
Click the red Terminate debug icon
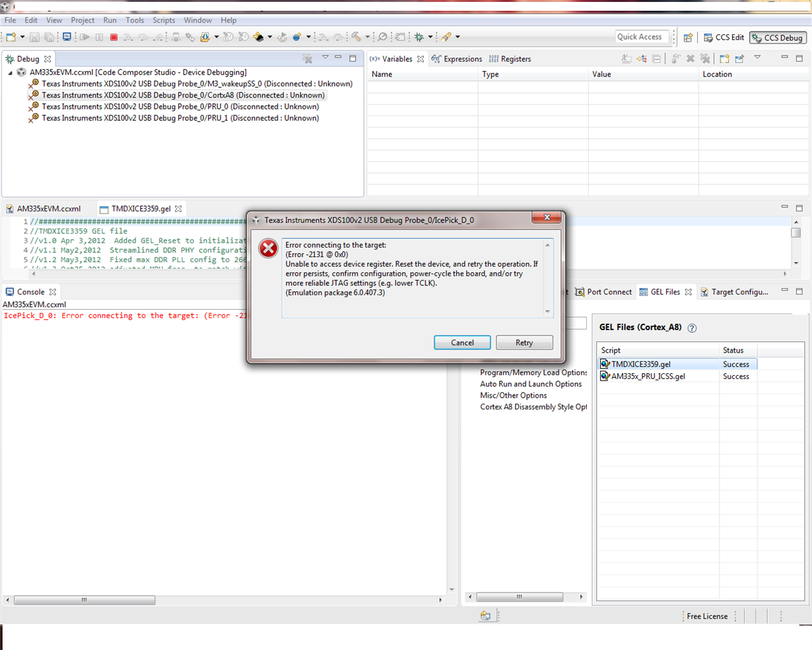114,37
